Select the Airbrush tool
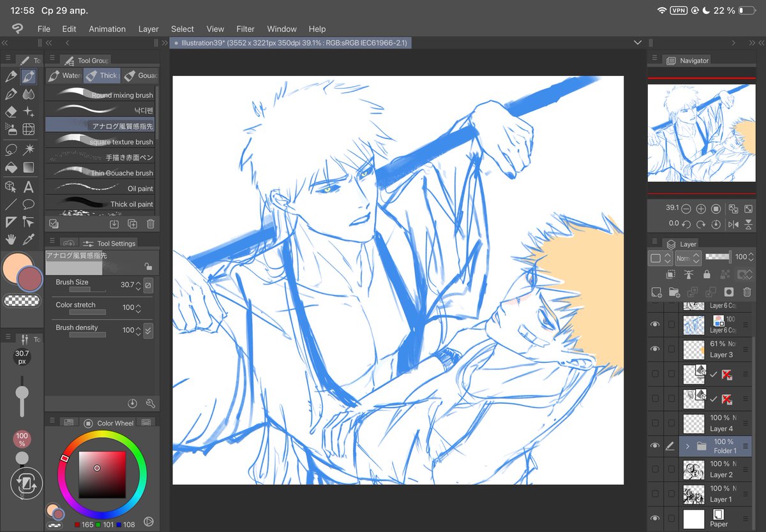The width and height of the screenshot is (766, 532). 11,129
